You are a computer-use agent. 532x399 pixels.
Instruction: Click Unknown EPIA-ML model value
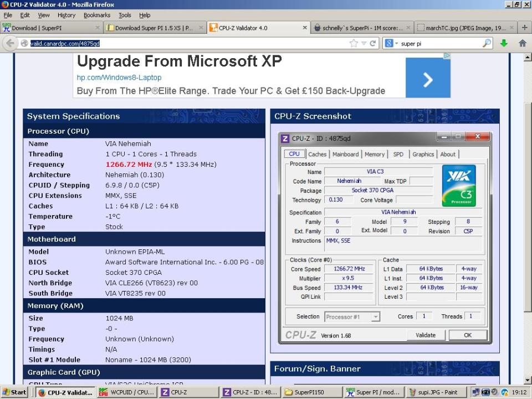click(135, 252)
